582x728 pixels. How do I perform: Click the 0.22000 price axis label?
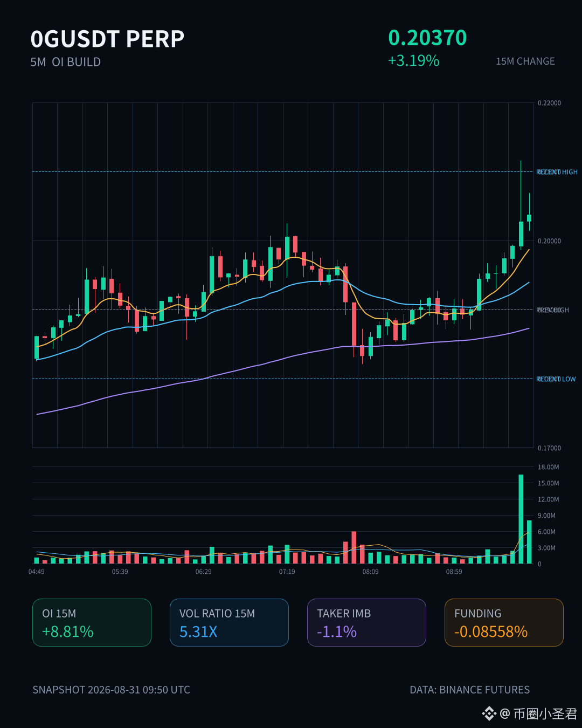(549, 103)
